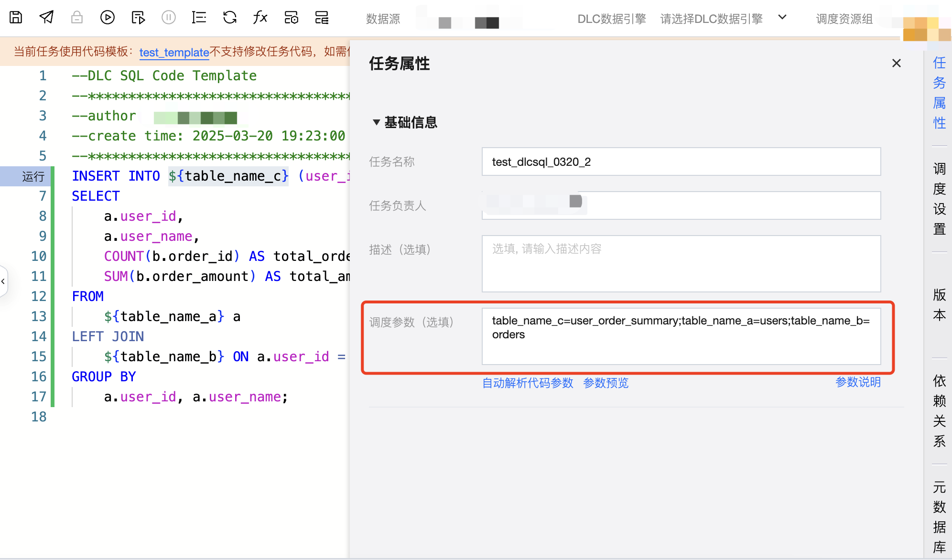Click the save icon in toolbar

(16, 18)
